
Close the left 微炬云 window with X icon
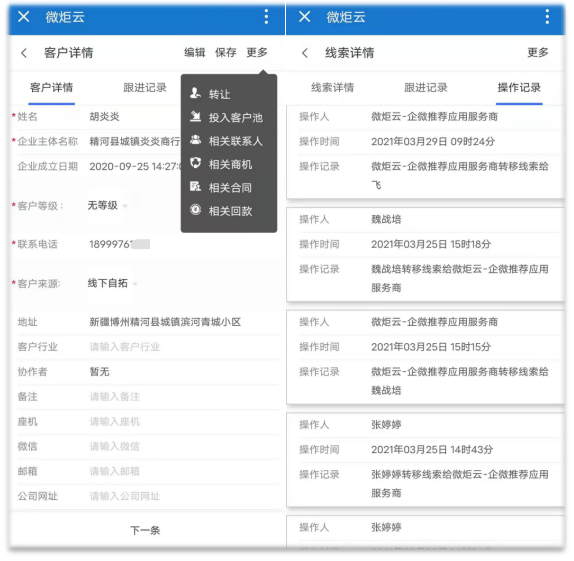[24, 16]
